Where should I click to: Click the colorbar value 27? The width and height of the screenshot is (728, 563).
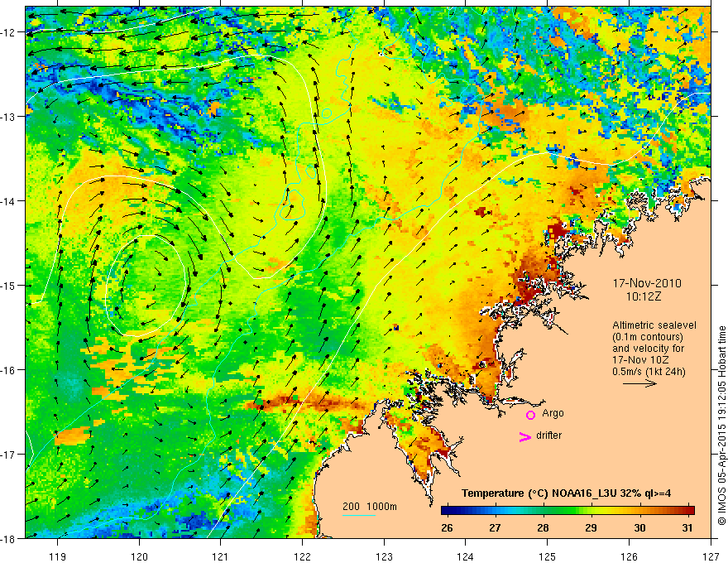495,527
